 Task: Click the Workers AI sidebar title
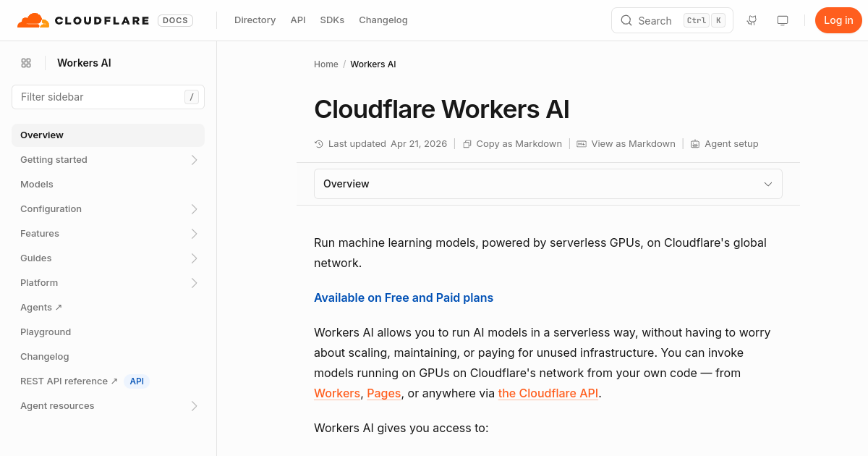84,63
